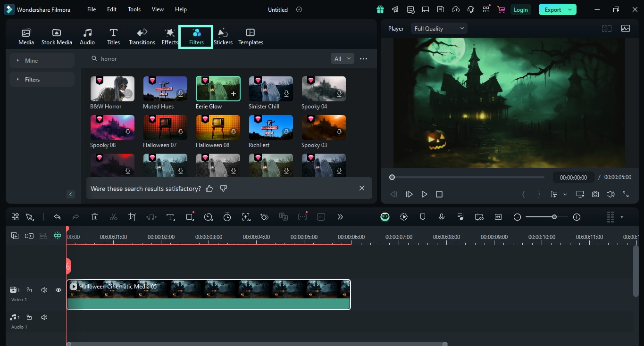
Task: Download the Sinister Chill filter
Action: pyautogui.click(x=286, y=94)
